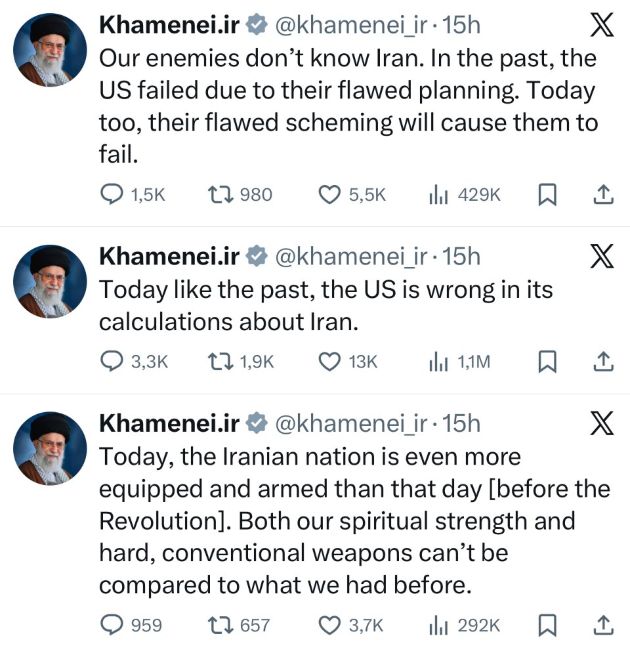Screen dimensions: 630x672
Task: View analytics showing 1,1M views
Action: pyautogui.click(x=438, y=362)
